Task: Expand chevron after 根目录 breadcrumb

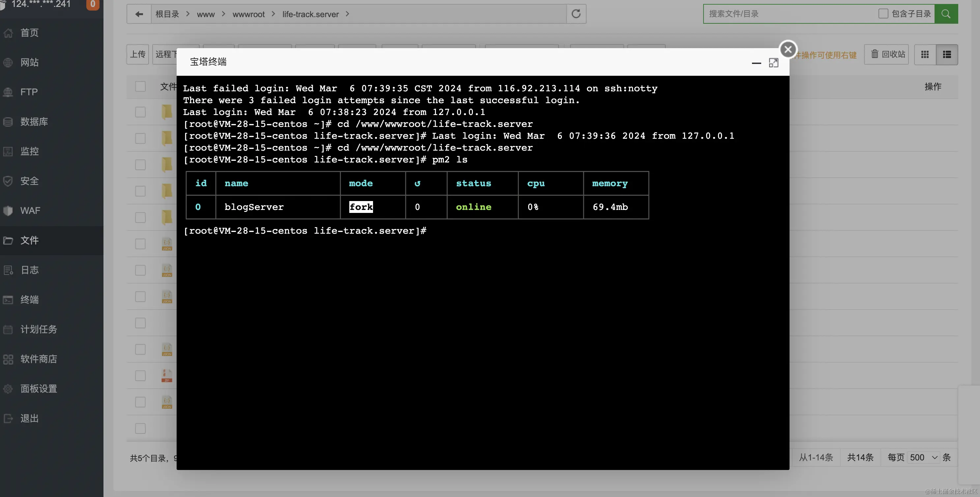Action: 188,14
